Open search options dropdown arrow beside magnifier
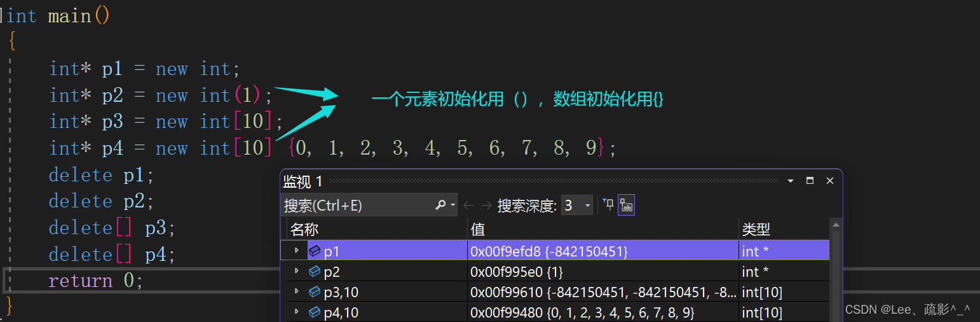The width and height of the screenshot is (980, 322). pyautogui.click(x=453, y=205)
